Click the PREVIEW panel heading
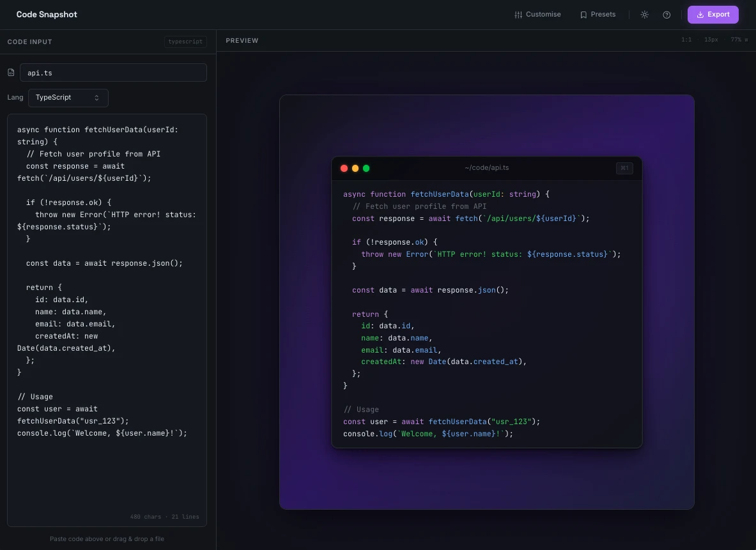The width and height of the screenshot is (756, 550). 242,40
